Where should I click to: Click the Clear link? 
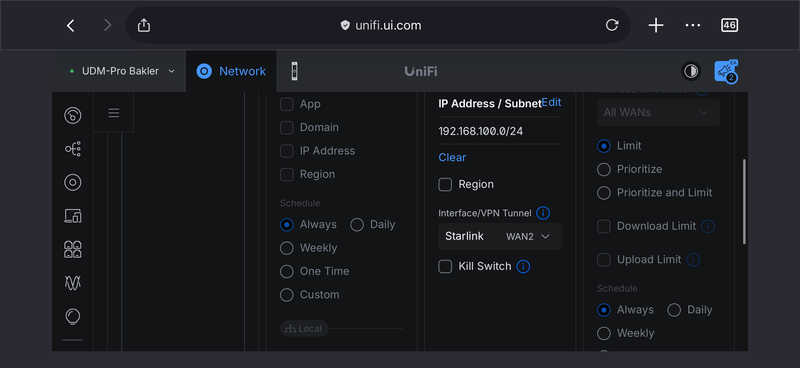452,157
